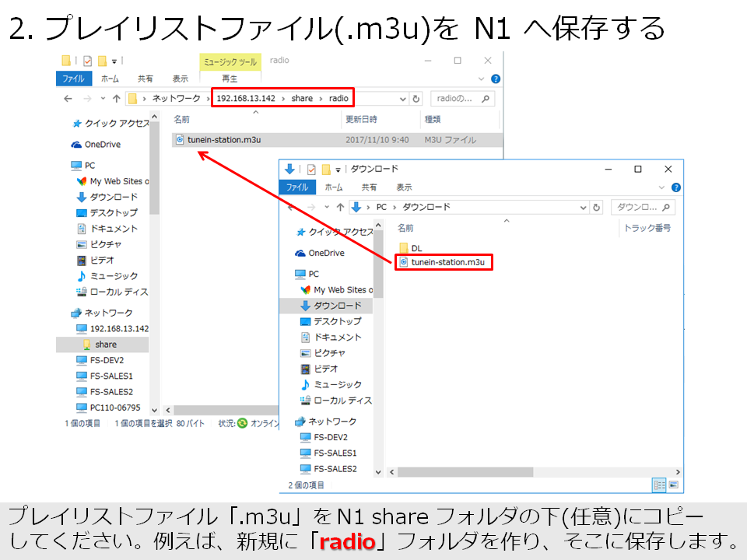The image size is (747, 560).
Task: Click properties quick-access icon in Downloads title bar
Action: click(x=311, y=169)
